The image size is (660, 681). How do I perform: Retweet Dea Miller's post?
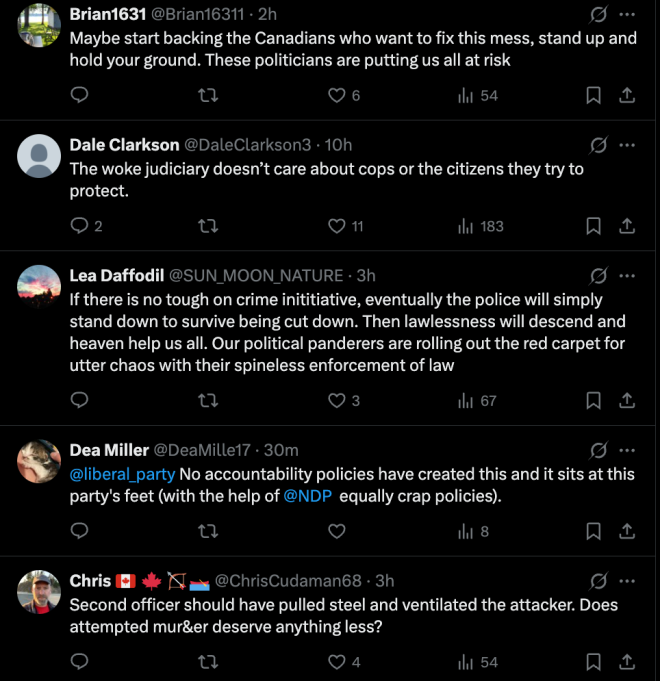coord(208,531)
